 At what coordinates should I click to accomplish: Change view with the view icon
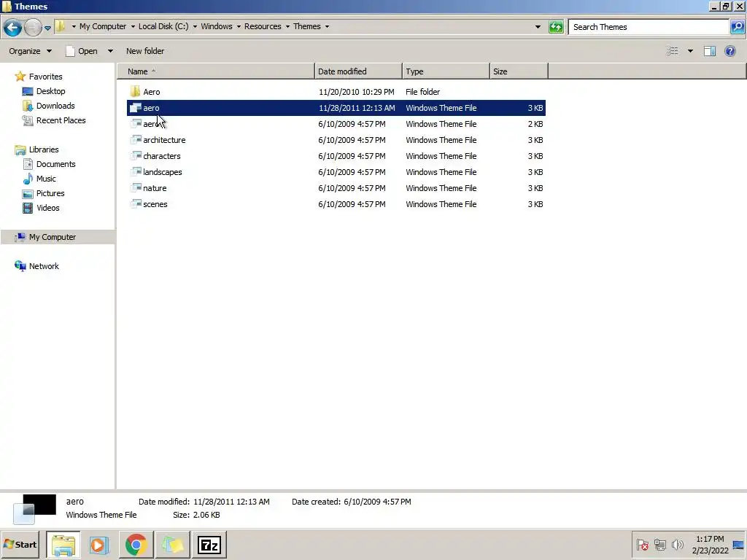click(672, 51)
